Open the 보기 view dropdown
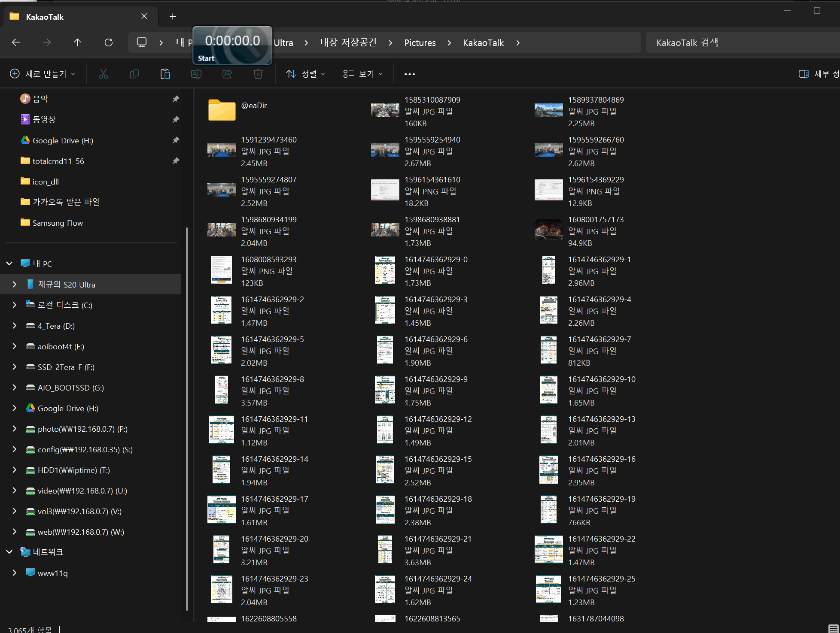This screenshot has width=840, height=633. [x=363, y=74]
